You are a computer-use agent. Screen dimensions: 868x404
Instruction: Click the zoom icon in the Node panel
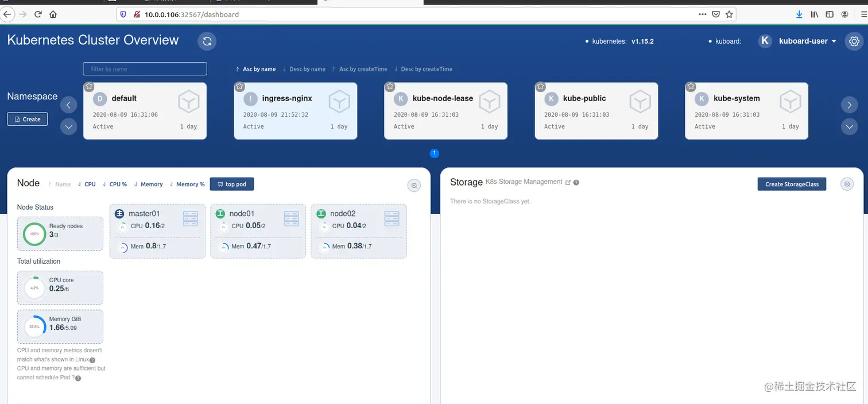(x=414, y=185)
